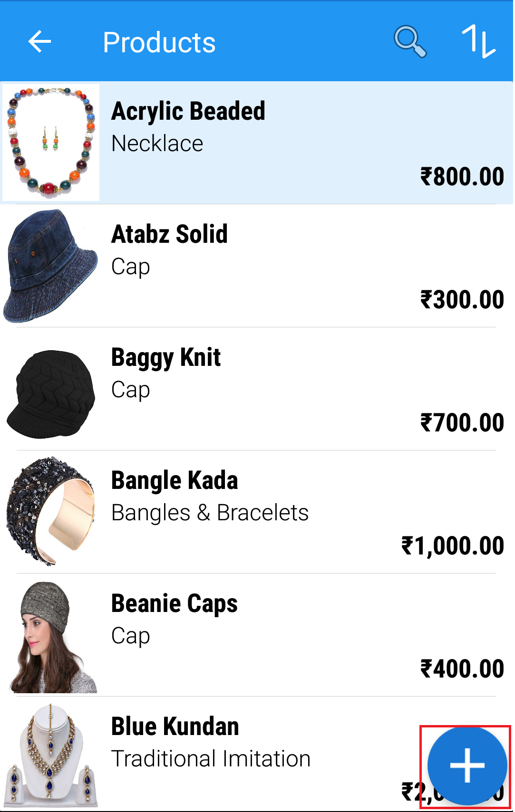This screenshot has width=515, height=812.
Task: Click the ₹800.00 price label
Action: tap(462, 176)
